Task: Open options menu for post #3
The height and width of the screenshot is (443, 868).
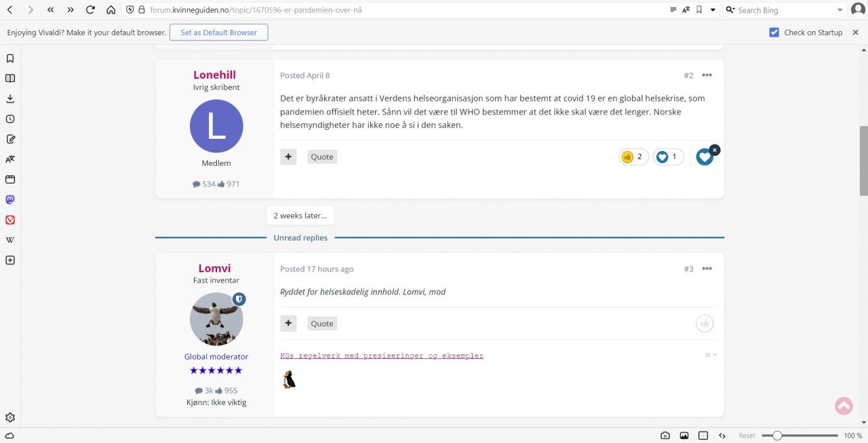Action: pos(707,269)
